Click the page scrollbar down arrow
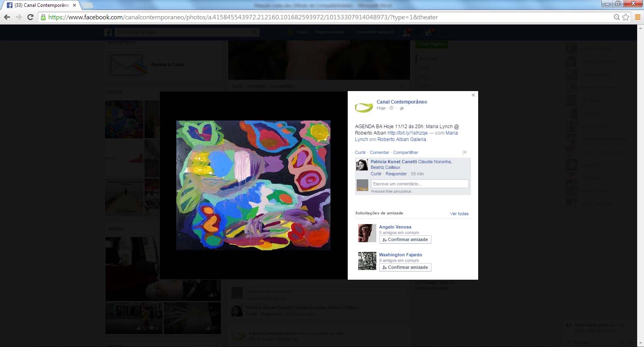The image size is (644, 347). (640, 343)
